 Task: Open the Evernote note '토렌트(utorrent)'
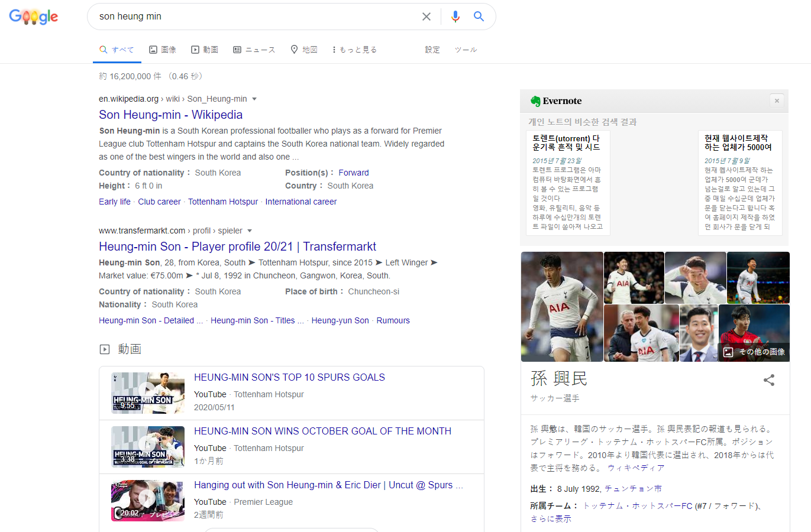[x=568, y=183]
